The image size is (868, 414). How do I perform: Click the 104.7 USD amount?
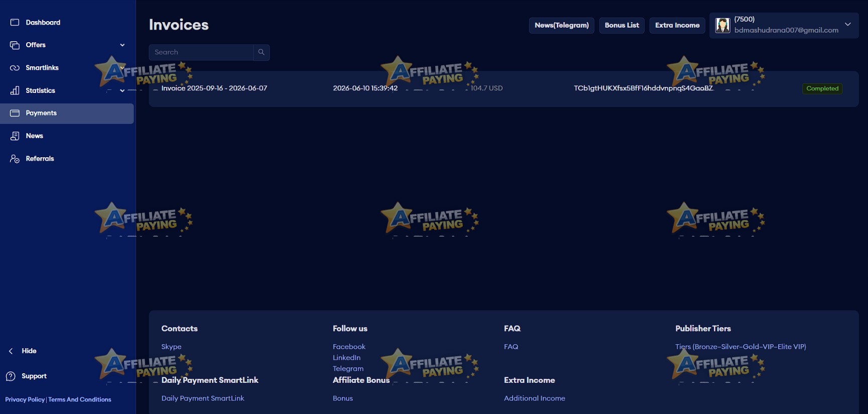tap(486, 88)
